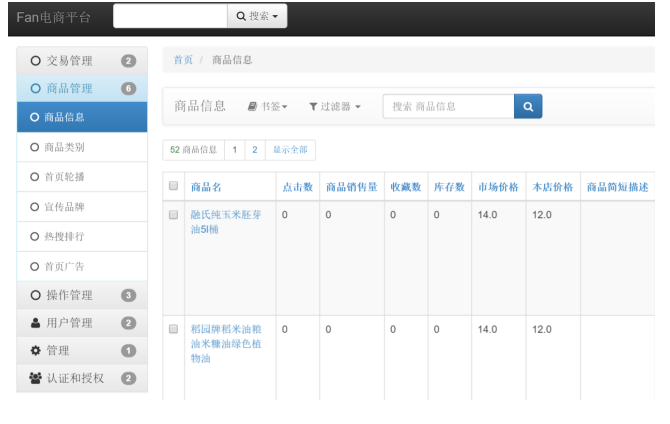Click the 管理 gear icon
This screenshot has width=670, height=424.
(35, 350)
